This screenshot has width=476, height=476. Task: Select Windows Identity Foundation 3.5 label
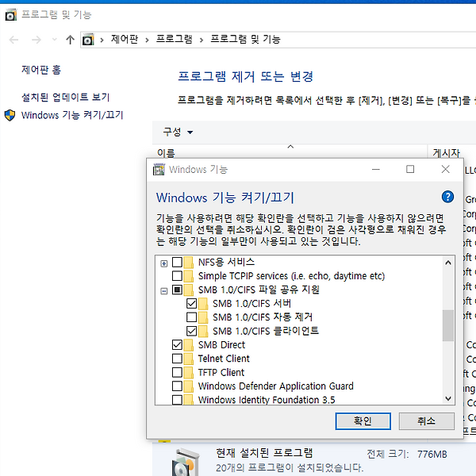pyautogui.click(x=267, y=400)
